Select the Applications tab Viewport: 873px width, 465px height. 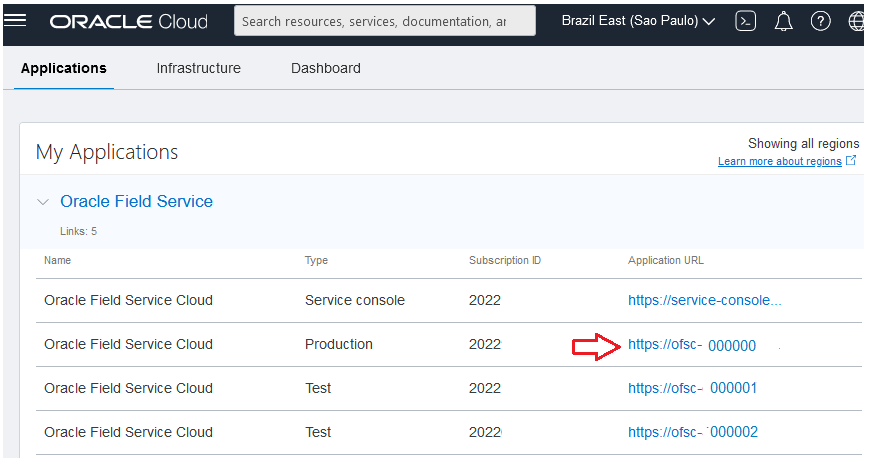click(63, 68)
